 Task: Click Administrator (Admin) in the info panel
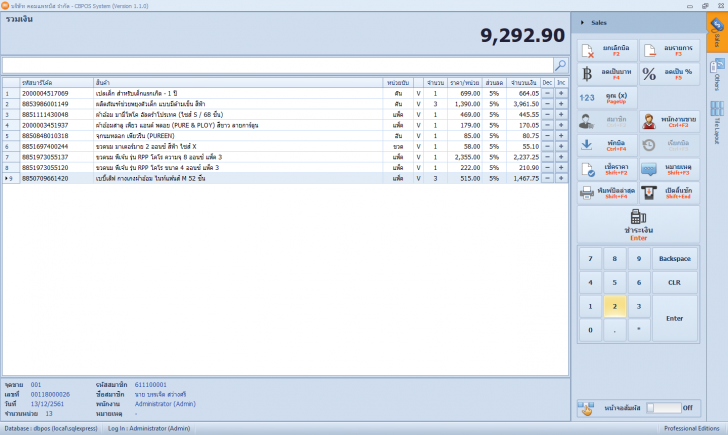(165, 404)
